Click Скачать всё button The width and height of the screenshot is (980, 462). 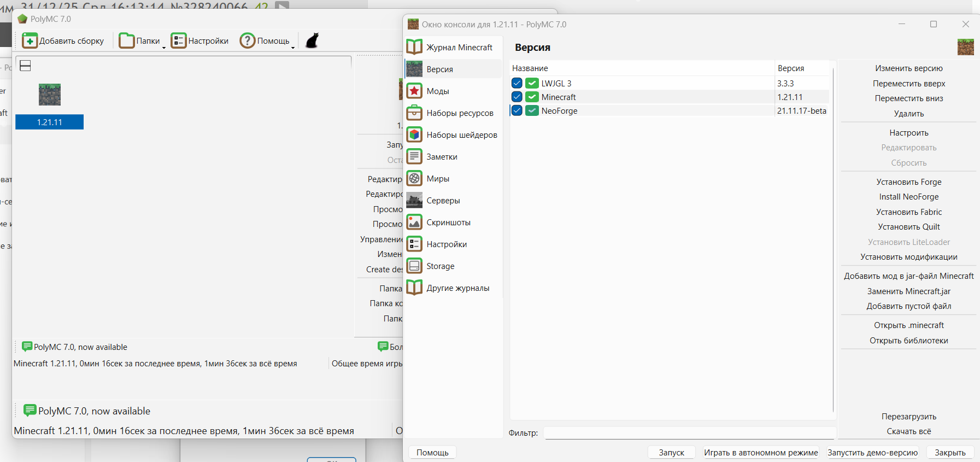point(908,431)
